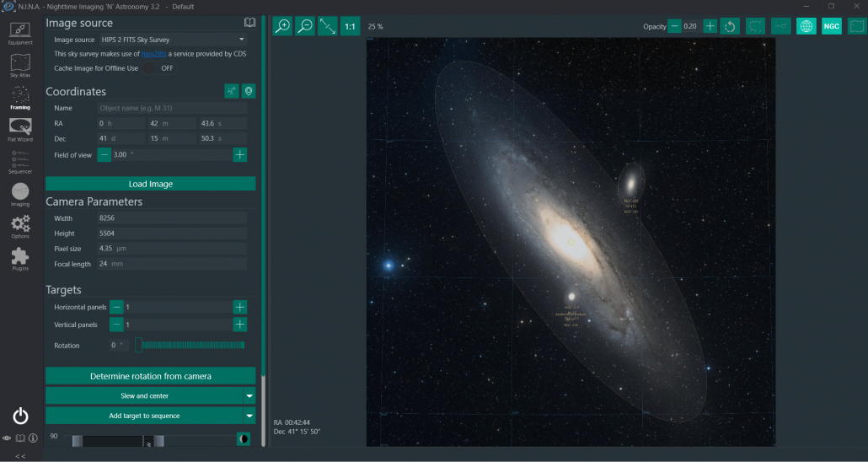Expand the Slew and center dropdown arrow
The height and width of the screenshot is (462, 868).
(249, 395)
